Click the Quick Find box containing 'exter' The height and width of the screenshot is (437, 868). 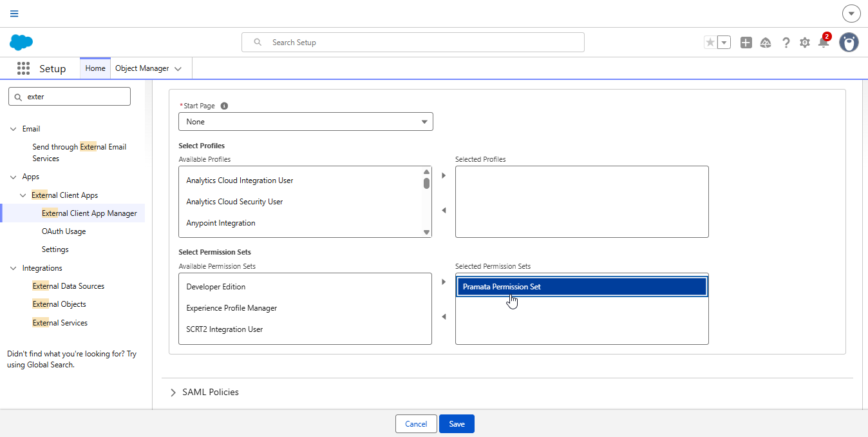coord(70,97)
